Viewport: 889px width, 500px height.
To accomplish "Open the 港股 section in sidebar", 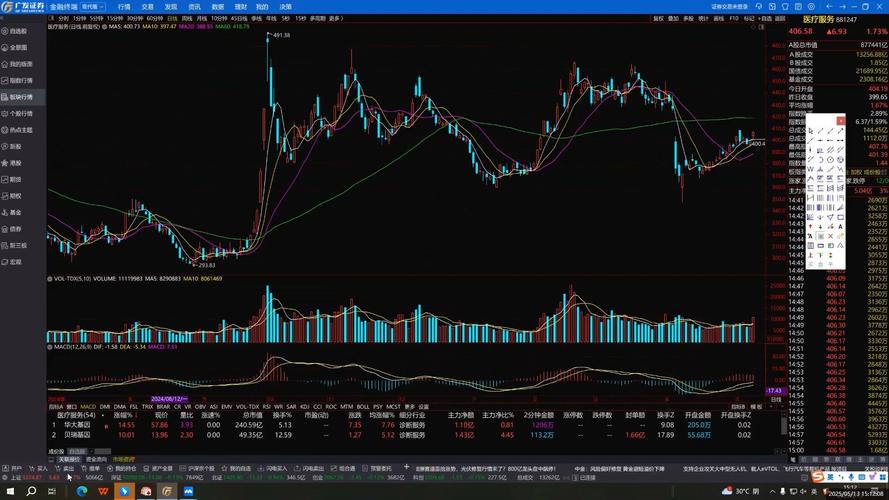I will (14, 162).
